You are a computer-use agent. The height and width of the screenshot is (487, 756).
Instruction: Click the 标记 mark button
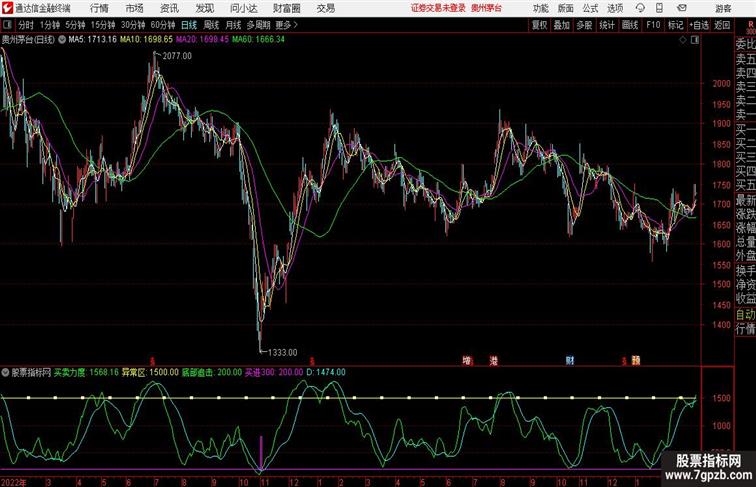pos(675,25)
